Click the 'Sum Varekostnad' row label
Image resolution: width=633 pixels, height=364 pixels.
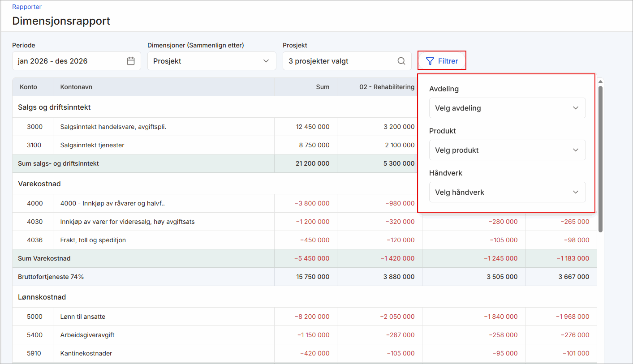pos(44,258)
